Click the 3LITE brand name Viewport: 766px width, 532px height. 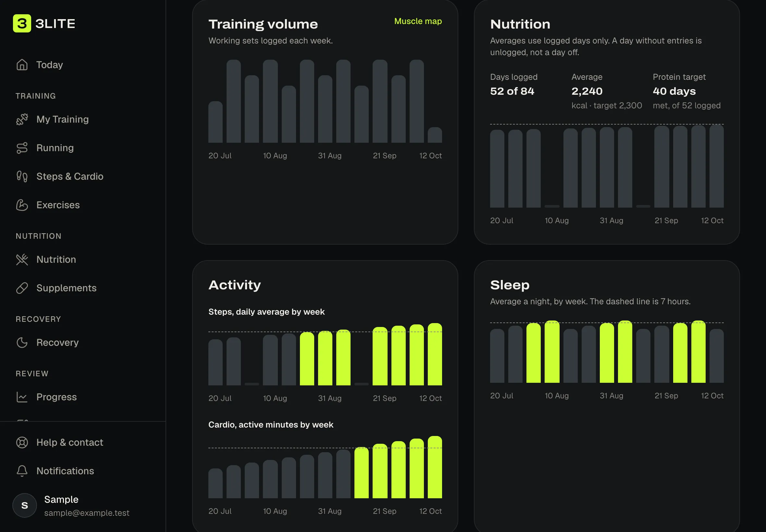(x=56, y=24)
